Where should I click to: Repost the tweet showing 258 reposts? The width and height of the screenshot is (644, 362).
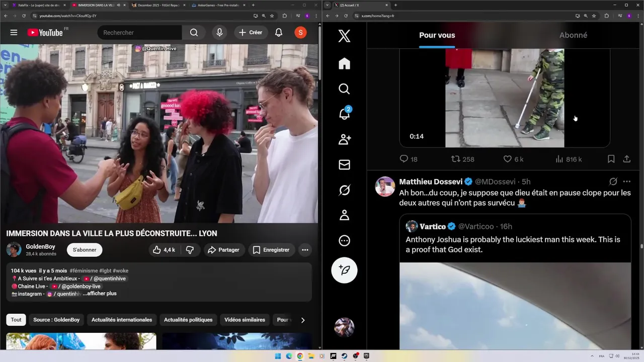pyautogui.click(x=462, y=159)
